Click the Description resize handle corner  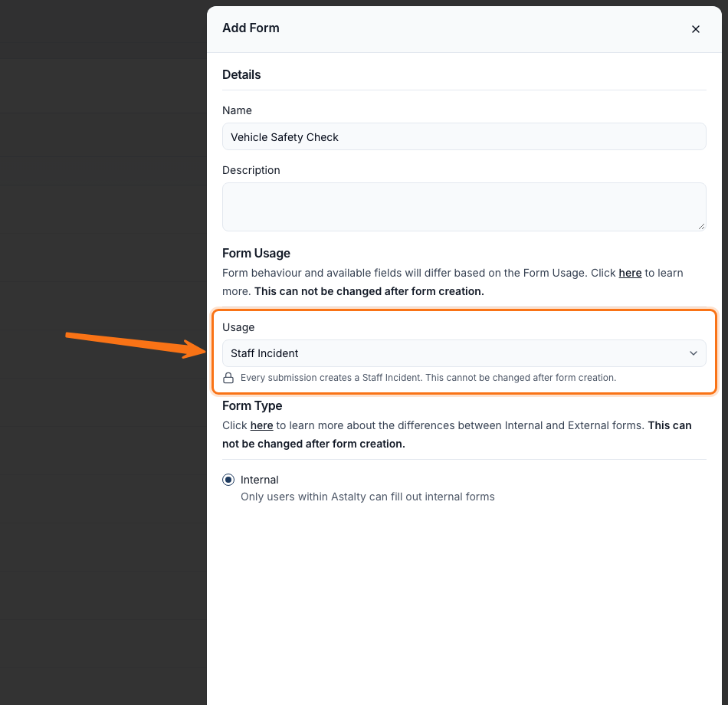(x=701, y=226)
